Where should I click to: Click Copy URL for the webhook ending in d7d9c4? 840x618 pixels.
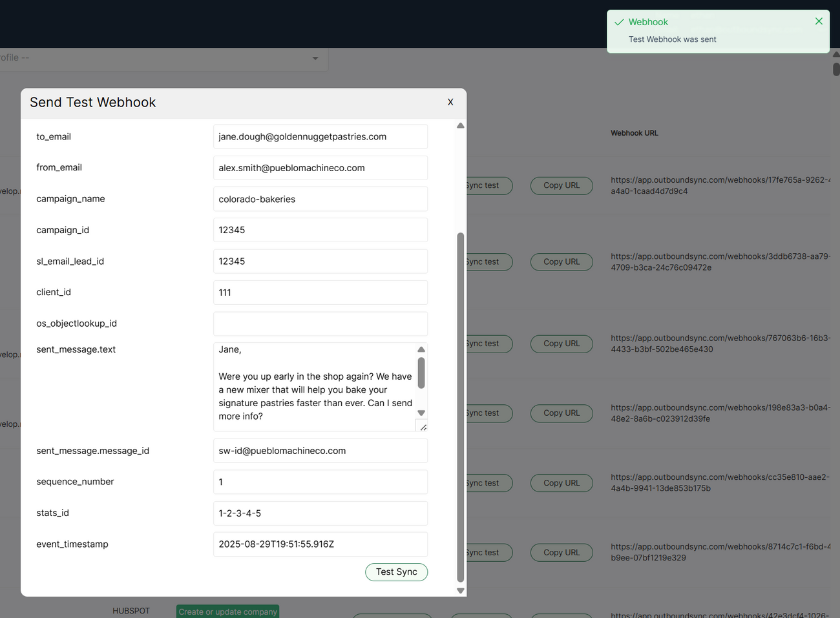coord(561,185)
